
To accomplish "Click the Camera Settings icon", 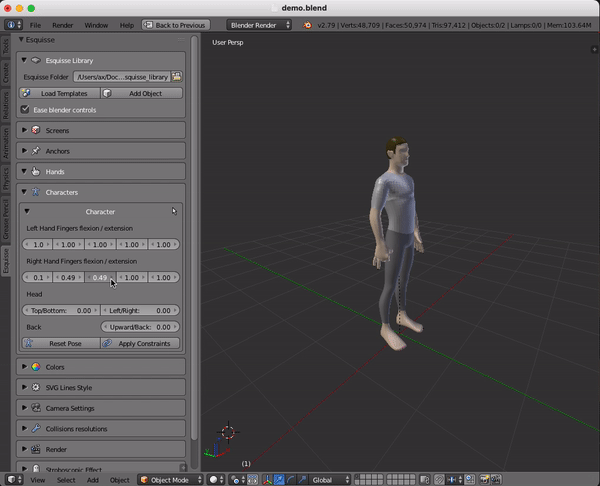I will [x=36, y=408].
